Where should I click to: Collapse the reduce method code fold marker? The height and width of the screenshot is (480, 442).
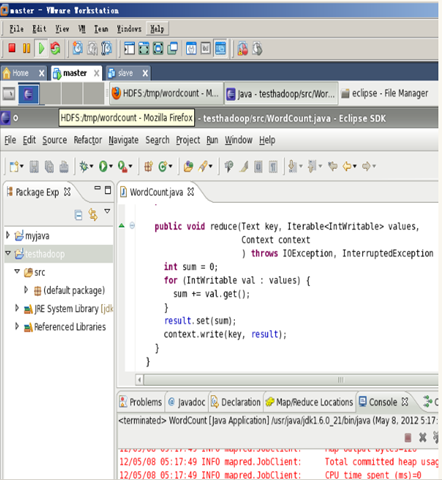pos(132,226)
